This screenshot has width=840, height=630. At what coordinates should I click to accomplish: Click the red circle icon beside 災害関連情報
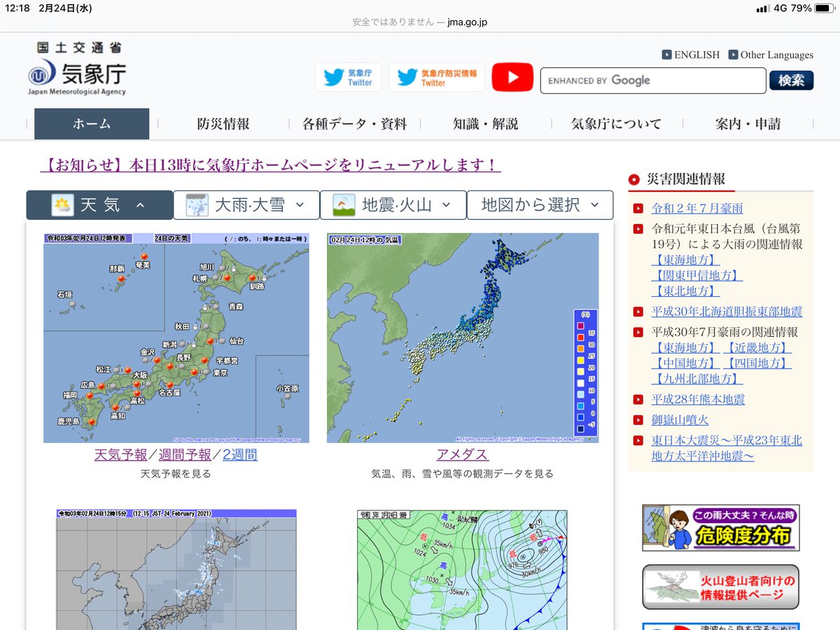tap(634, 179)
